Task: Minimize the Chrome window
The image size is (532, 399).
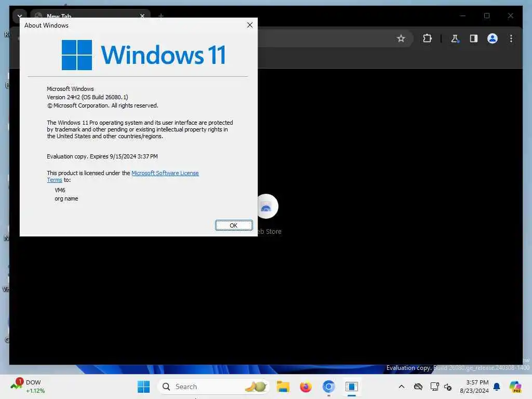Action: point(463,16)
